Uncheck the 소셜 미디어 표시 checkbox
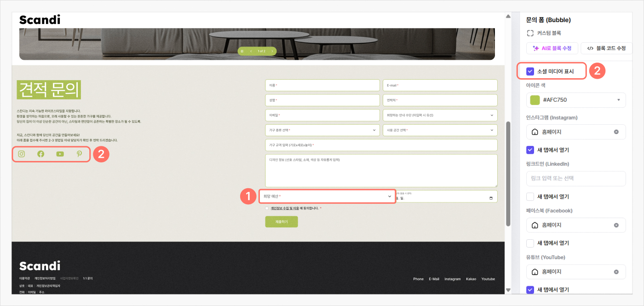 pyautogui.click(x=530, y=71)
